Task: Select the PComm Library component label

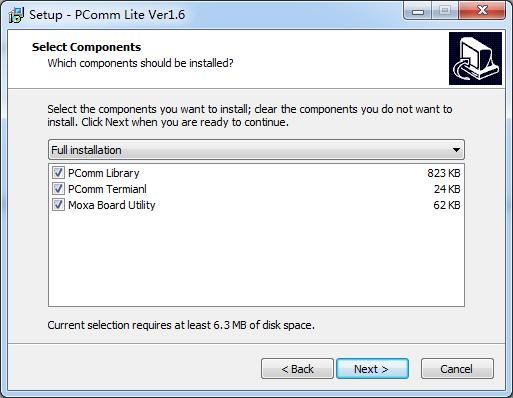Action: point(104,173)
